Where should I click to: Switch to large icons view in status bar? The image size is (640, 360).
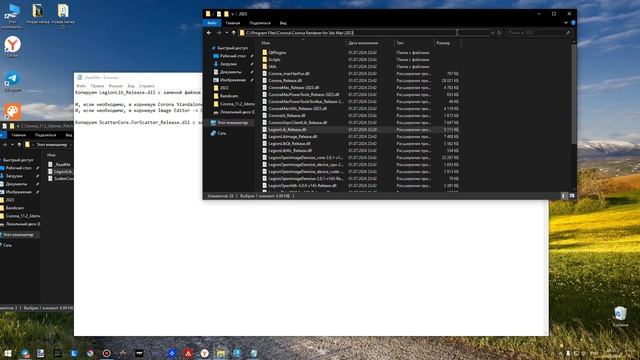click(572, 196)
